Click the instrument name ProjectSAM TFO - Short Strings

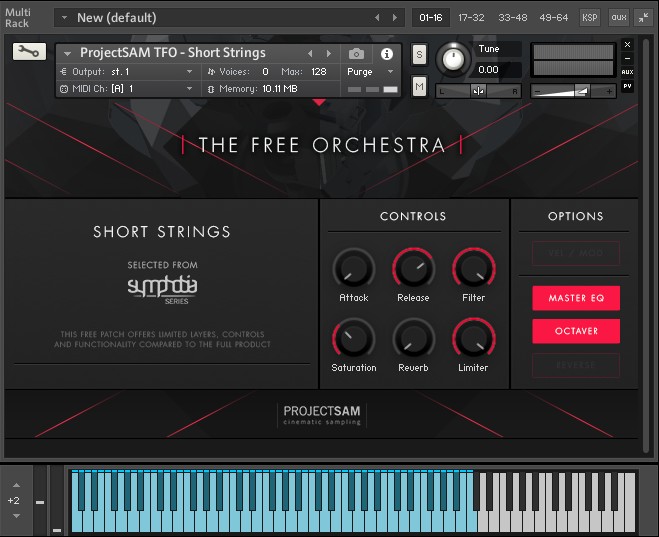[173, 53]
